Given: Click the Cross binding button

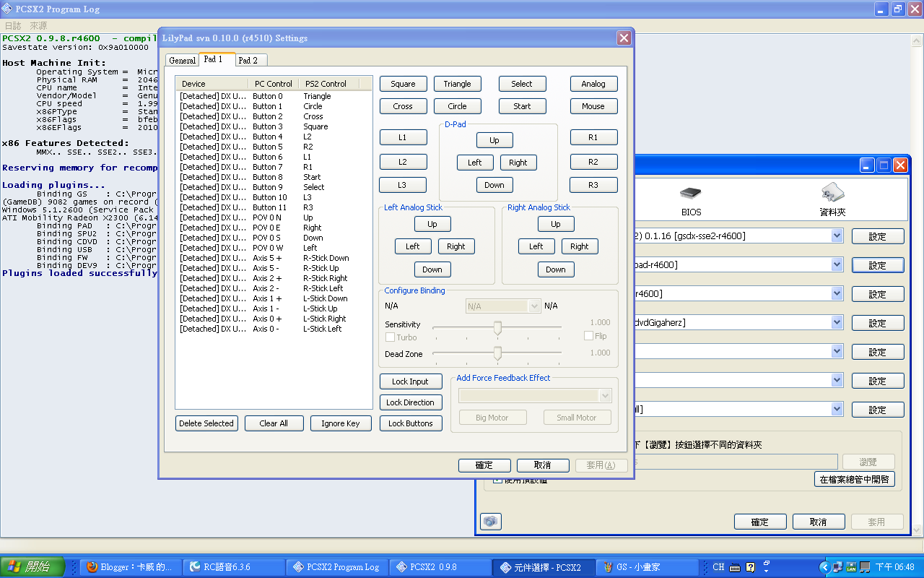Looking at the screenshot, I should pyautogui.click(x=403, y=106).
